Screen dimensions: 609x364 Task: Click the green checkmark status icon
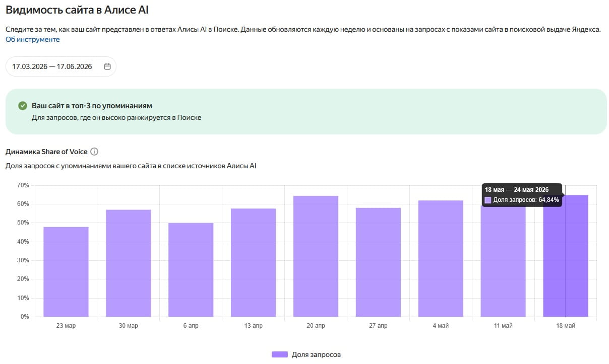point(22,106)
